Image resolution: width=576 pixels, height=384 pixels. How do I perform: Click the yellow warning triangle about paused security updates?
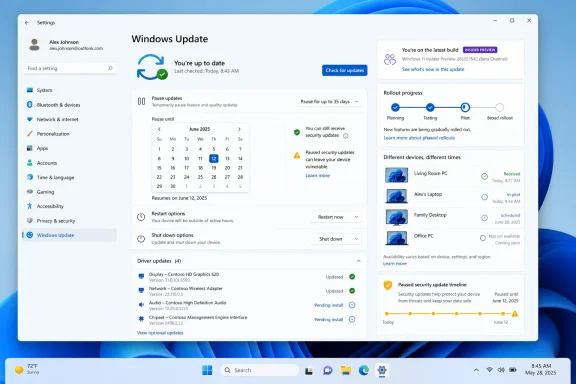click(x=297, y=155)
